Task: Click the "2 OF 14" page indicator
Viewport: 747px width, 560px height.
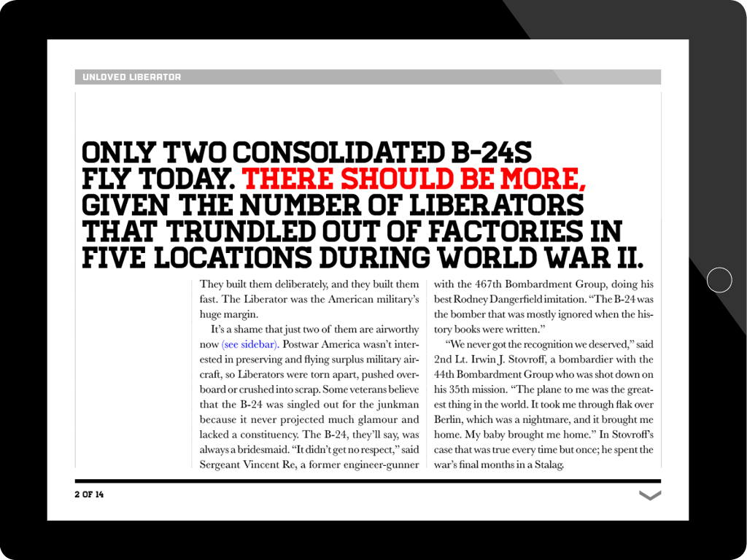Action: point(89,494)
